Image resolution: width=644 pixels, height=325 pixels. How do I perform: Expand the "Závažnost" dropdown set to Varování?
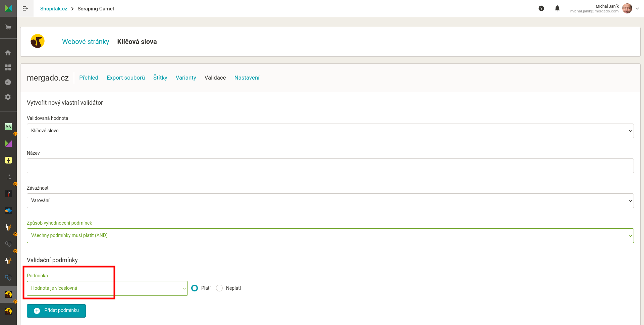click(330, 201)
